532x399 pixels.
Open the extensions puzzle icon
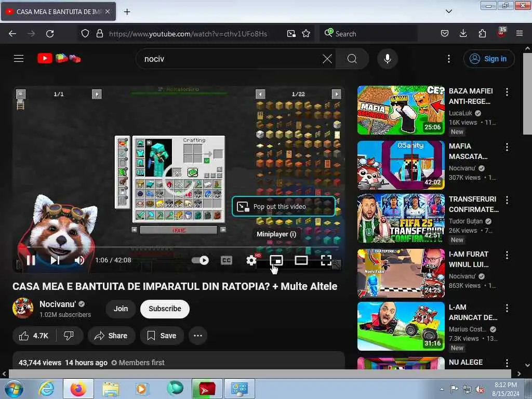tap(482, 34)
